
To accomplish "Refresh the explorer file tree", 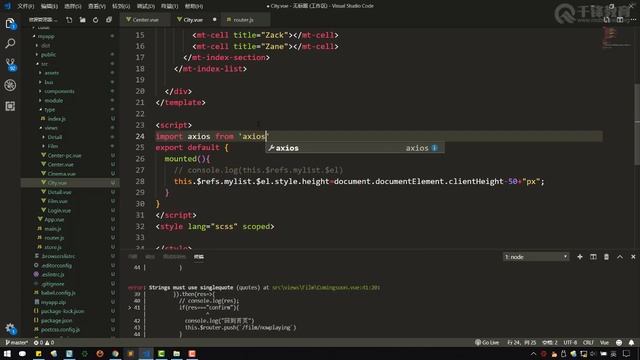I will click(96, 20).
